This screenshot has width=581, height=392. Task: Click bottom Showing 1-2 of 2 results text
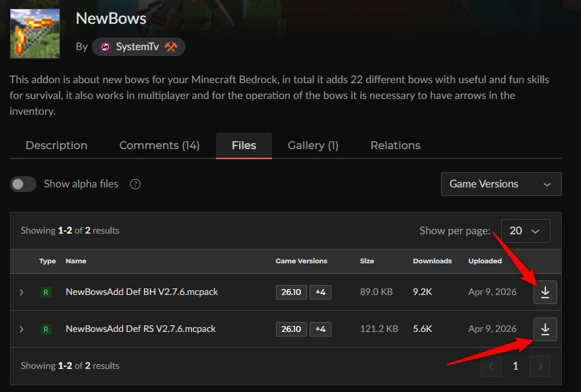[x=70, y=366]
